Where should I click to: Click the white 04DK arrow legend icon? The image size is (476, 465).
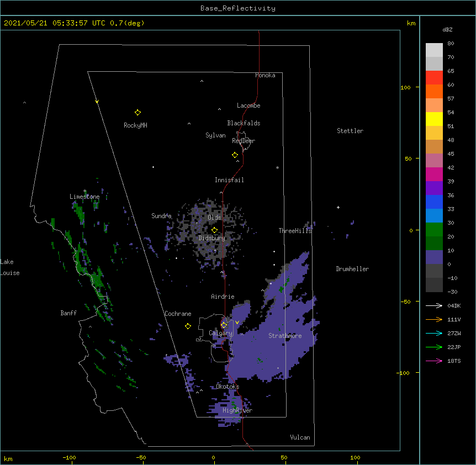pyautogui.click(x=434, y=305)
